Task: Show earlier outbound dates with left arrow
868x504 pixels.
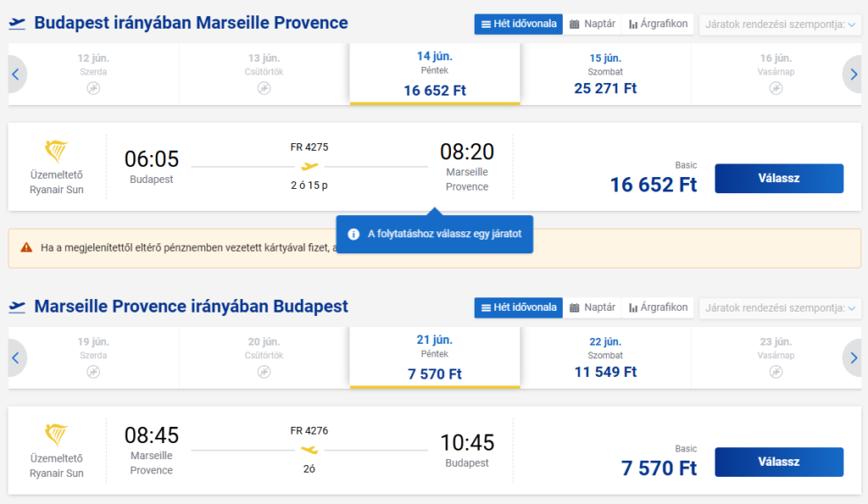Action: click(15, 75)
